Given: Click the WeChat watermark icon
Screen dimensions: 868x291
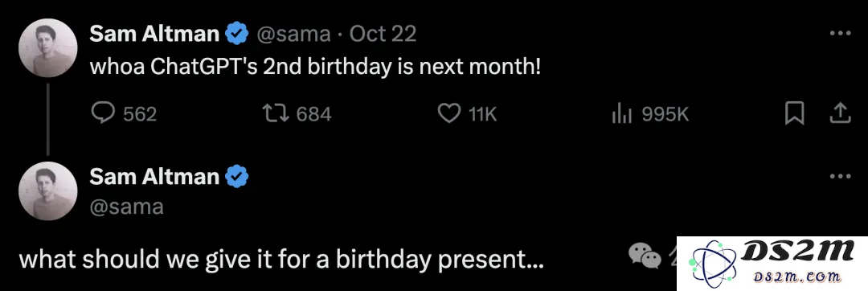Looking at the screenshot, I should coord(645,256).
